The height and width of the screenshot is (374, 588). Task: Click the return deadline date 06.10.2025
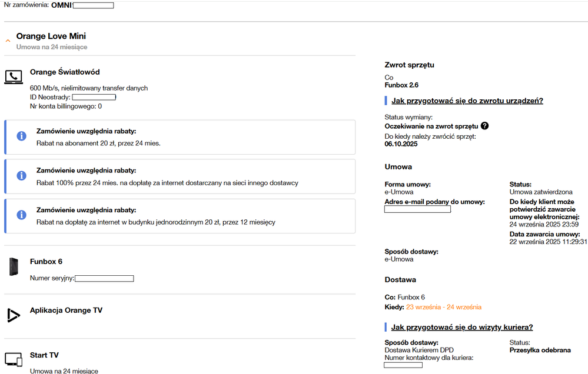pos(401,144)
